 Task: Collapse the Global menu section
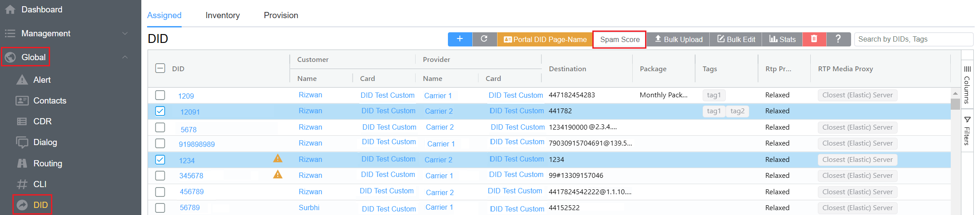click(x=125, y=57)
